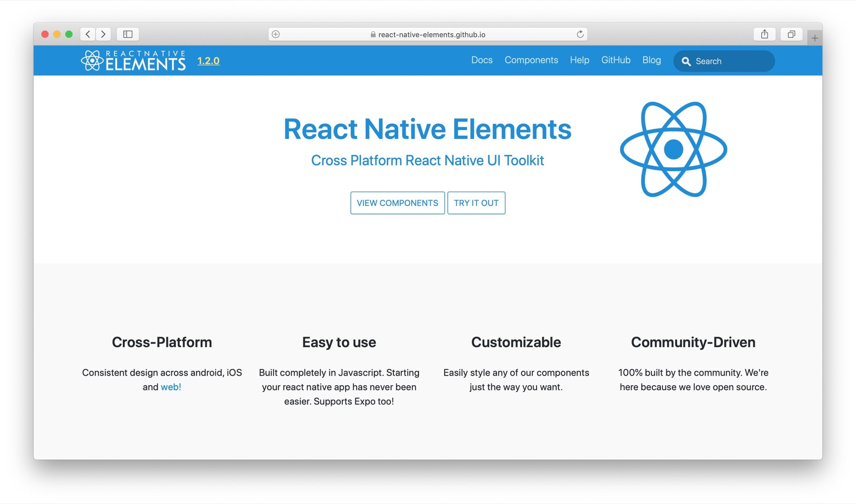Click the 'Community-Driven' feature heading

(693, 342)
